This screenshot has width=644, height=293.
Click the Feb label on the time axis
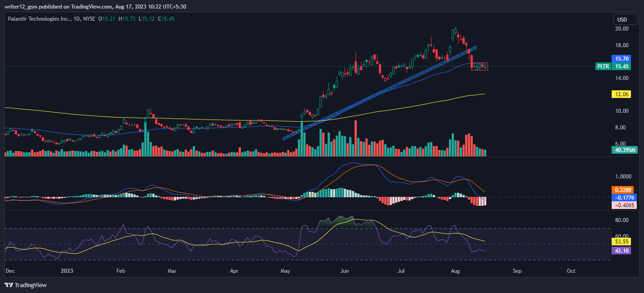point(120,271)
